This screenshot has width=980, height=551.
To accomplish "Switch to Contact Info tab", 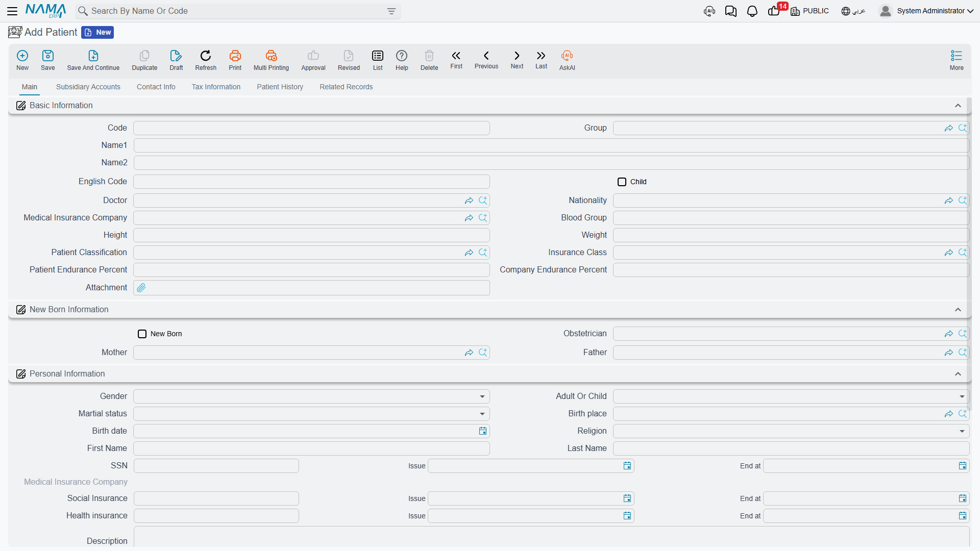I will pyautogui.click(x=156, y=87).
